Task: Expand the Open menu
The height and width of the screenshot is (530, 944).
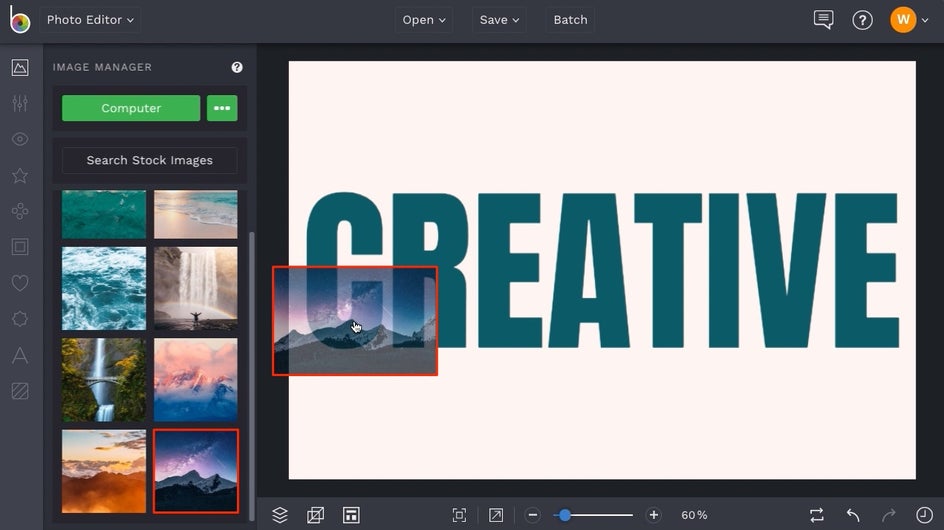Action: [424, 20]
